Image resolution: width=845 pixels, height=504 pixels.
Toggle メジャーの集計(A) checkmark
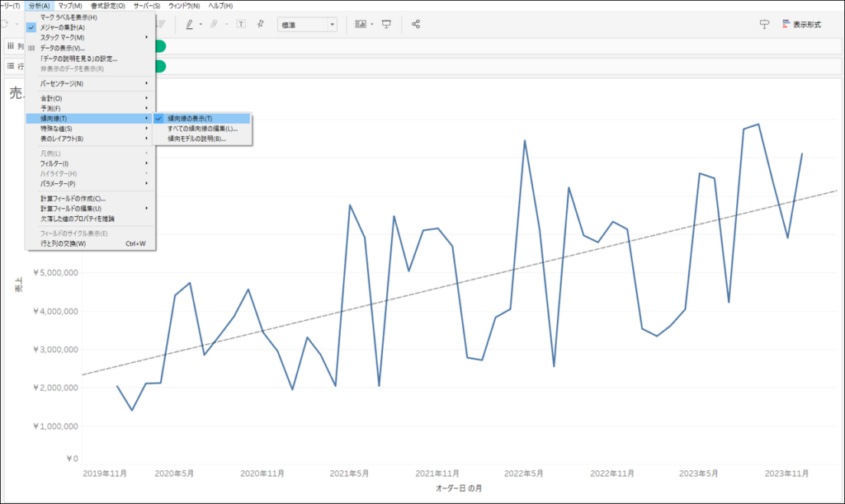63,27
